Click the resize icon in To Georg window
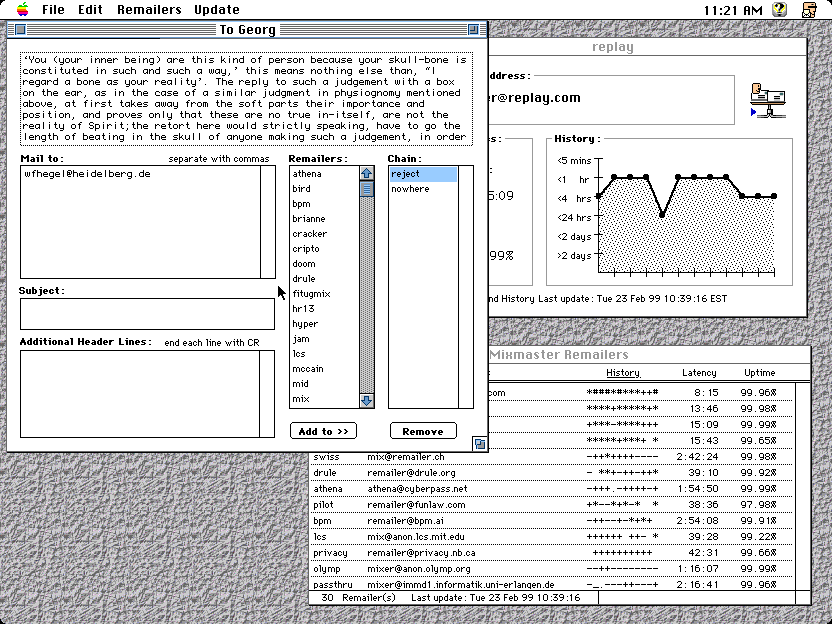 (479, 444)
